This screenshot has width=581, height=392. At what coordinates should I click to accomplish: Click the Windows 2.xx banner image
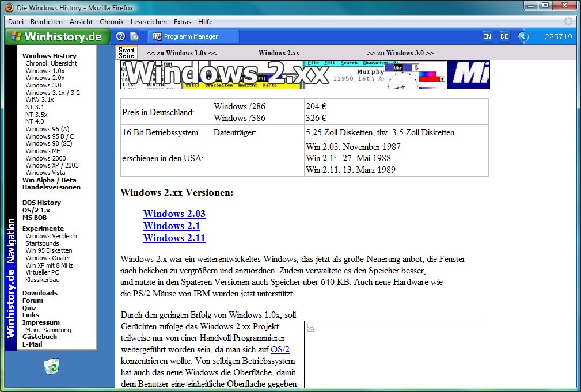pyautogui.click(x=305, y=75)
